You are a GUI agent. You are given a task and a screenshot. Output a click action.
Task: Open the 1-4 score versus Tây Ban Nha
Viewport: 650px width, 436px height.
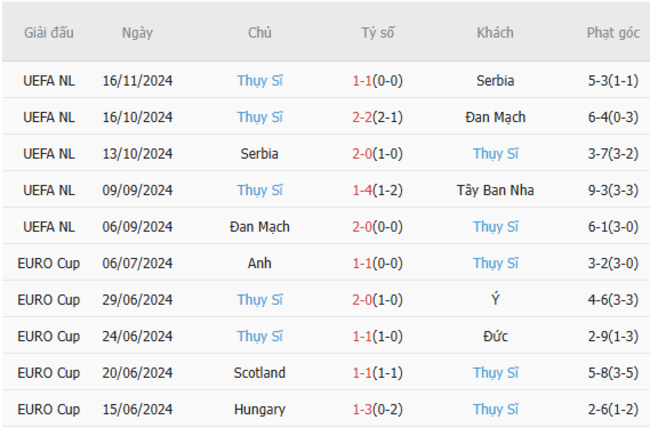[362, 190]
